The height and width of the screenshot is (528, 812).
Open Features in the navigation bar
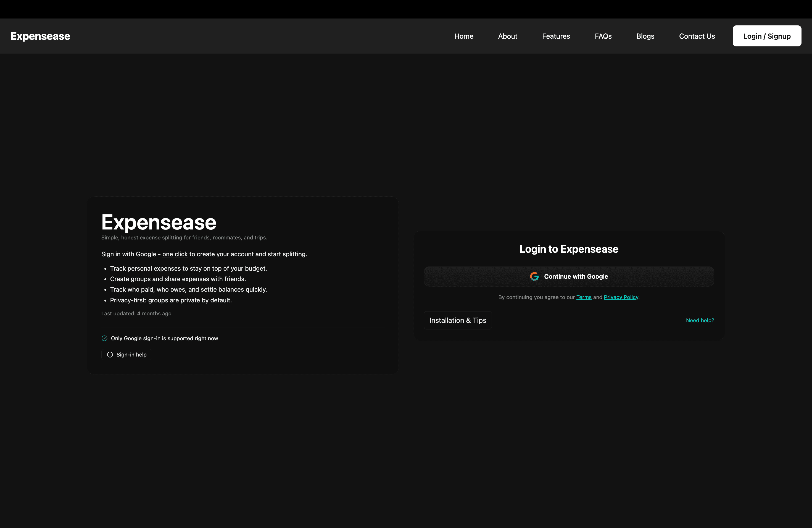point(556,36)
